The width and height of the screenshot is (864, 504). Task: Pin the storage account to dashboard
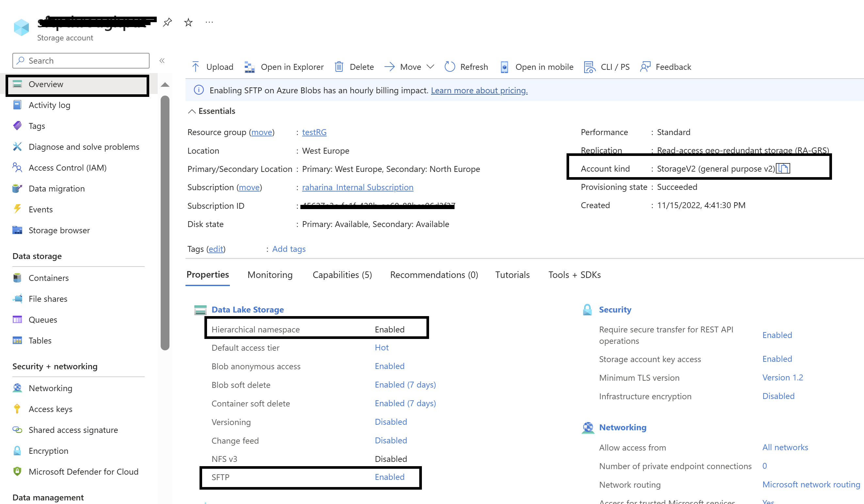click(x=167, y=23)
